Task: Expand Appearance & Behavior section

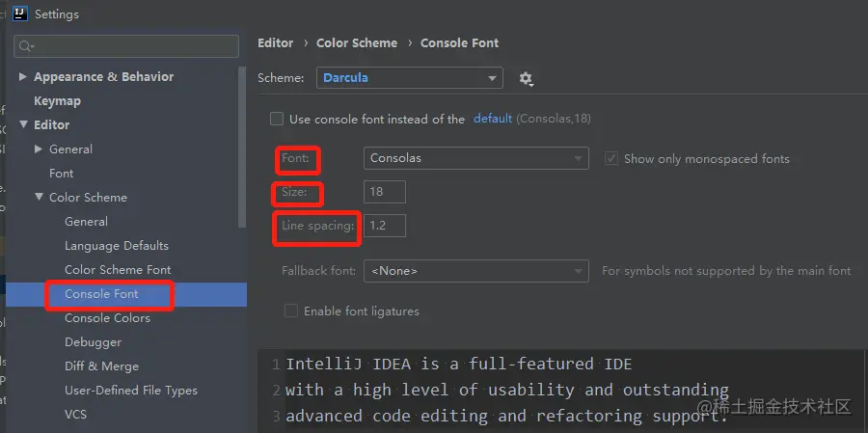Action: [23, 76]
